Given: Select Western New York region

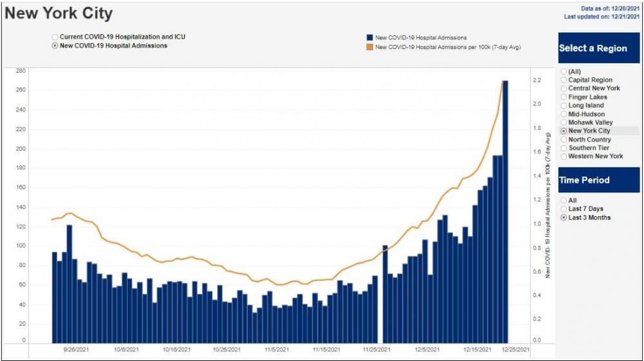Looking at the screenshot, I should (564, 156).
